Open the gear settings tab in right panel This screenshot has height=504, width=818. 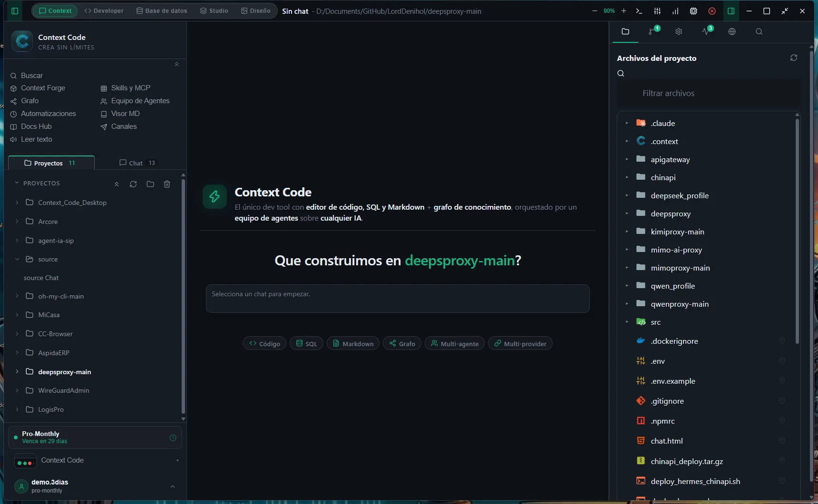click(x=679, y=31)
